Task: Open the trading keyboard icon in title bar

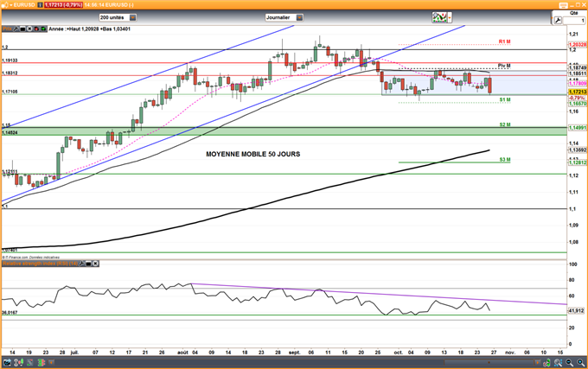Action: click(563, 5)
